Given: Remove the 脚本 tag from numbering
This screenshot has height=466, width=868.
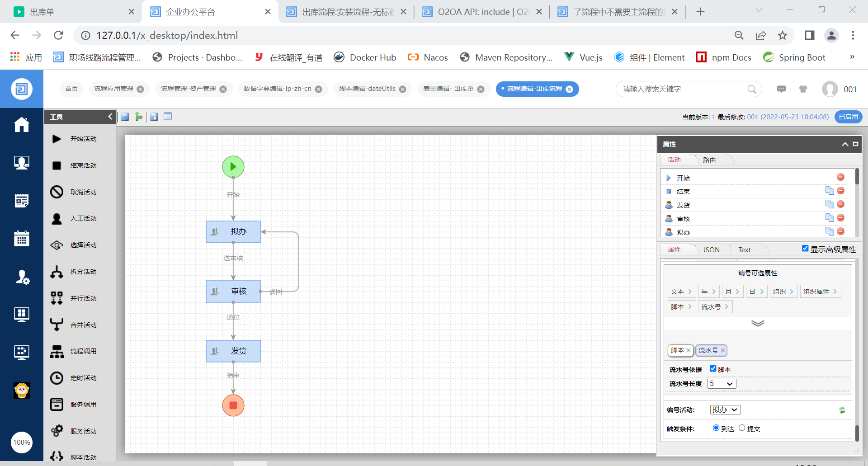Looking at the screenshot, I should pyautogui.click(x=689, y=350).
